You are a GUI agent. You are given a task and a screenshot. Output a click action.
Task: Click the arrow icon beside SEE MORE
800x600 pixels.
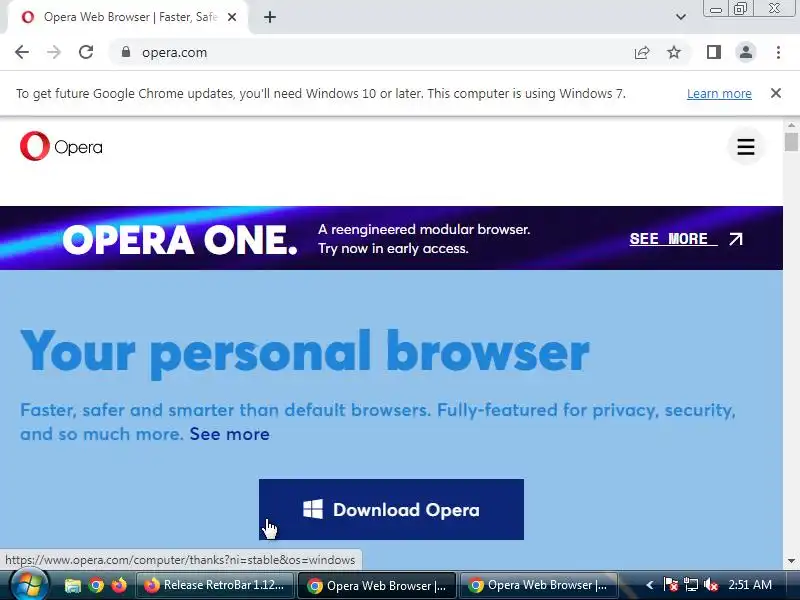tap(736, 239)
